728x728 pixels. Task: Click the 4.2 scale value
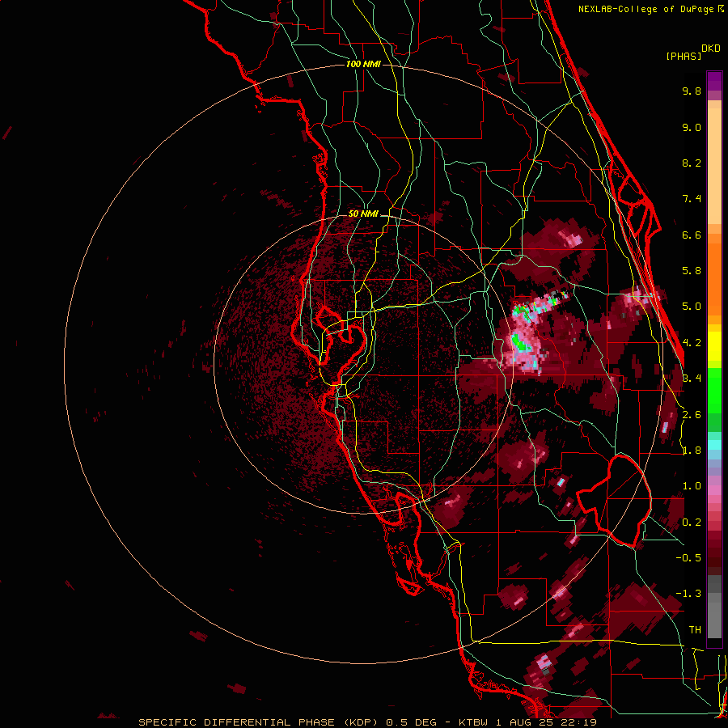[692, 343]
